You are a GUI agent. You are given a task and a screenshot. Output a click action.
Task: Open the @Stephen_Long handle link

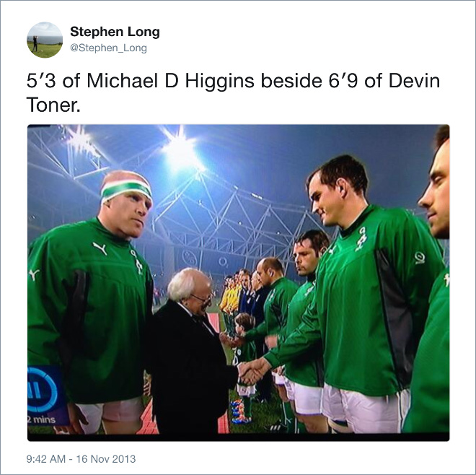coord(108,48)
